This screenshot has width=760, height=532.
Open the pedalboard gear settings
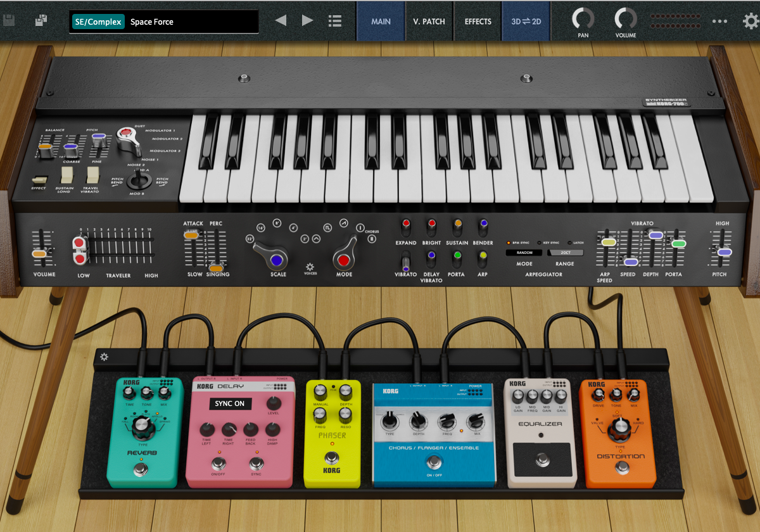click(104, 357)
